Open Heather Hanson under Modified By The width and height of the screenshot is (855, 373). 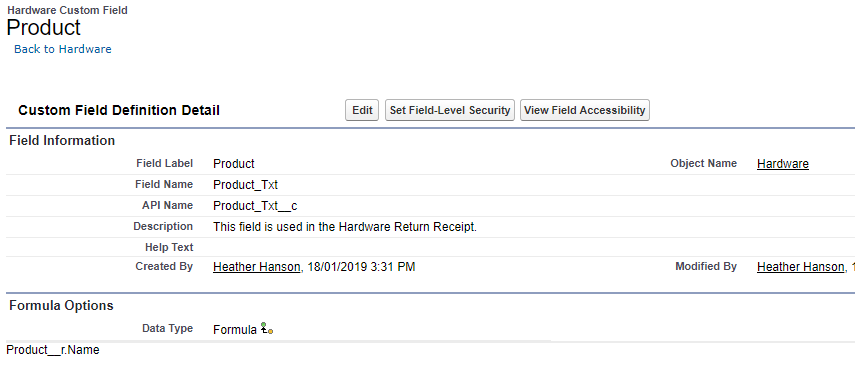click(800, 267)
